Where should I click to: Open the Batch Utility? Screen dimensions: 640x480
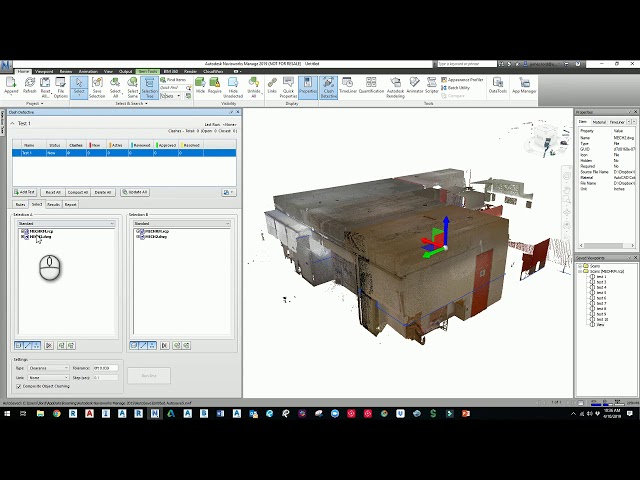[x=456, y=88]
